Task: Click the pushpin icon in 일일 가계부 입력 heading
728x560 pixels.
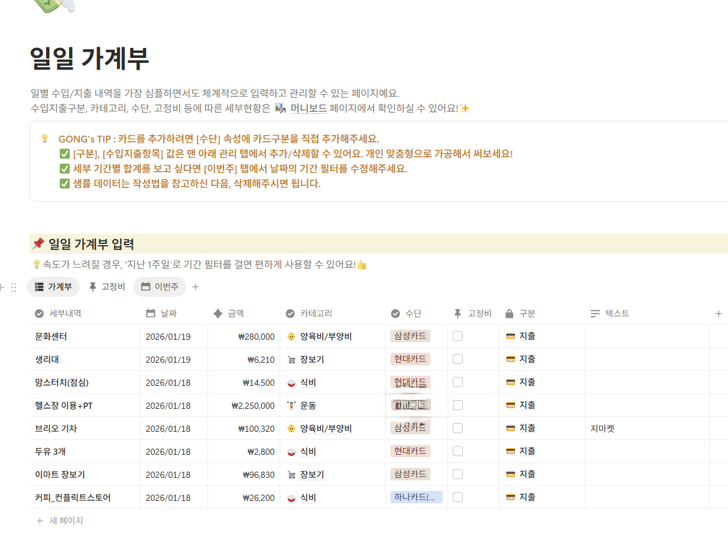Action: tap(38, 243)
